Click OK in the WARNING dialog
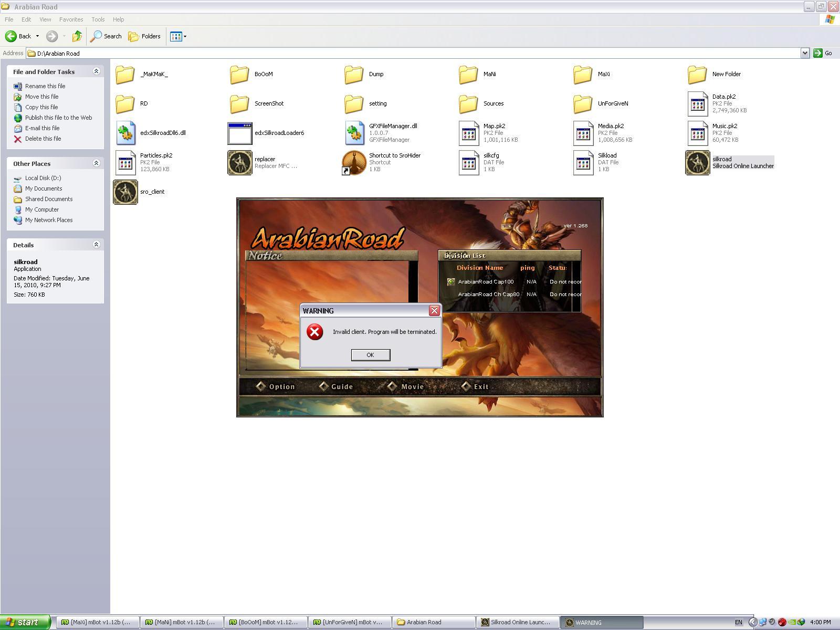This screenshot has height=630, width=840. (x=371, y=355)
